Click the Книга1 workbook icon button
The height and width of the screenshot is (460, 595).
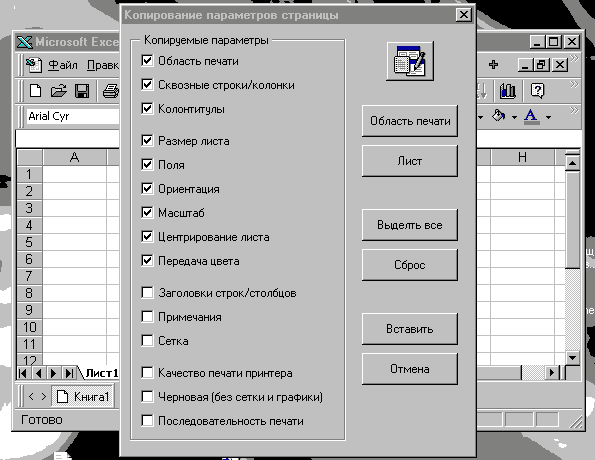(x=83, y=397)
